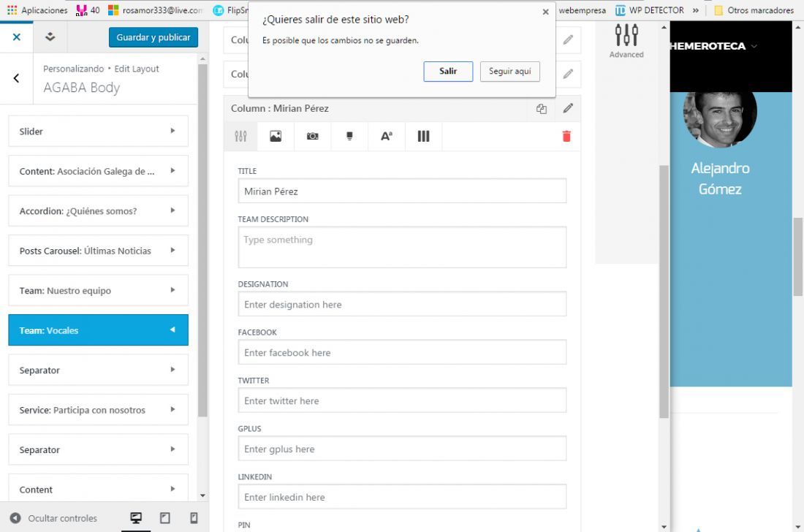Edit the second collapsed column pencil icon

[568, 74]
